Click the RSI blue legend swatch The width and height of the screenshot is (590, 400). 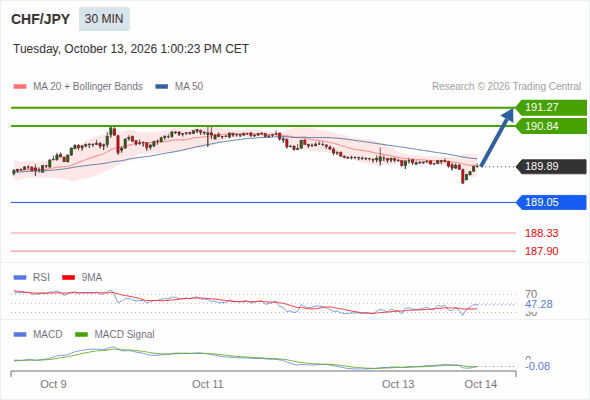20,278
